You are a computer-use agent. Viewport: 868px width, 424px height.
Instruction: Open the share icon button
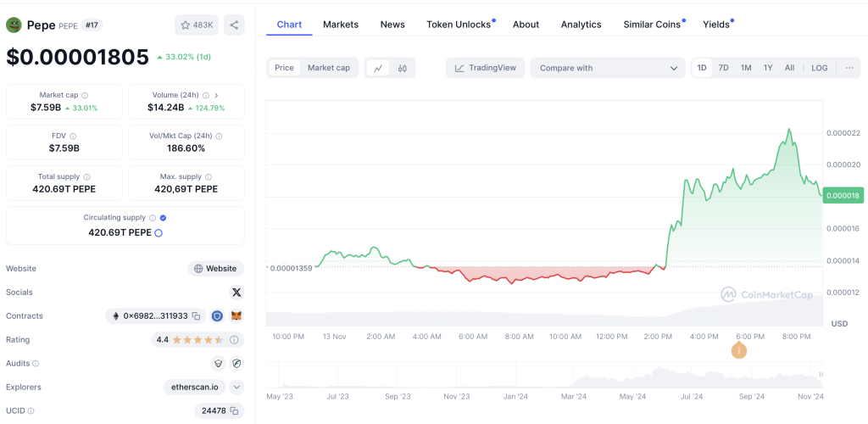(234, 25)
